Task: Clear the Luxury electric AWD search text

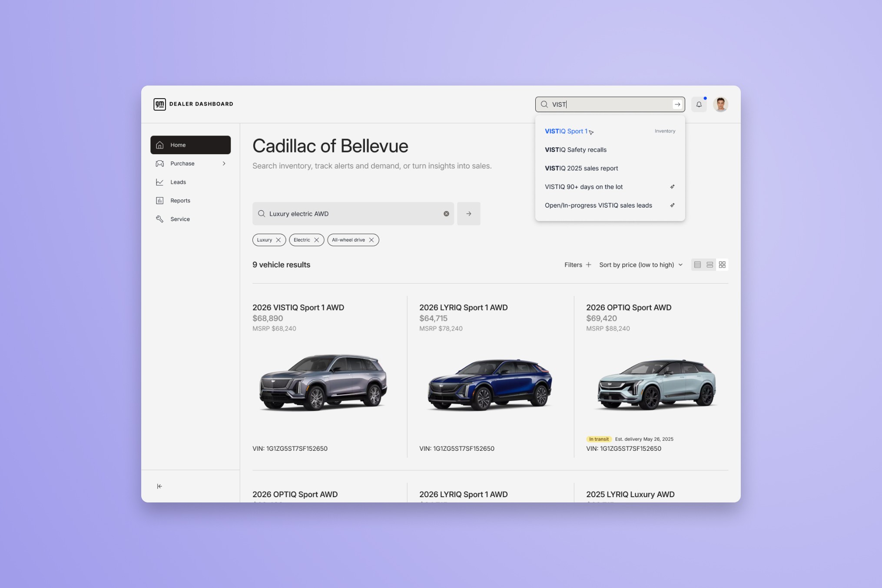Action: pyautogui.click(x=446, y=214)
